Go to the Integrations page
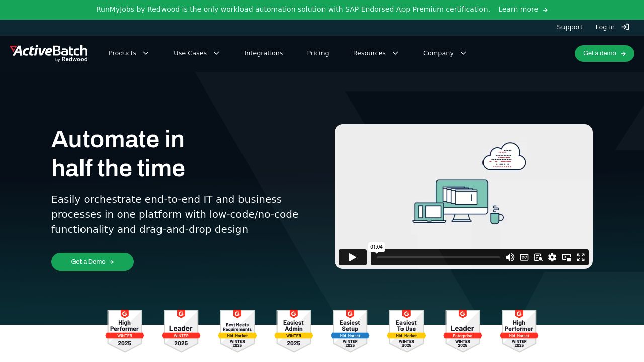644x362 pixels. pyautogui.click(x=264, y=53)
